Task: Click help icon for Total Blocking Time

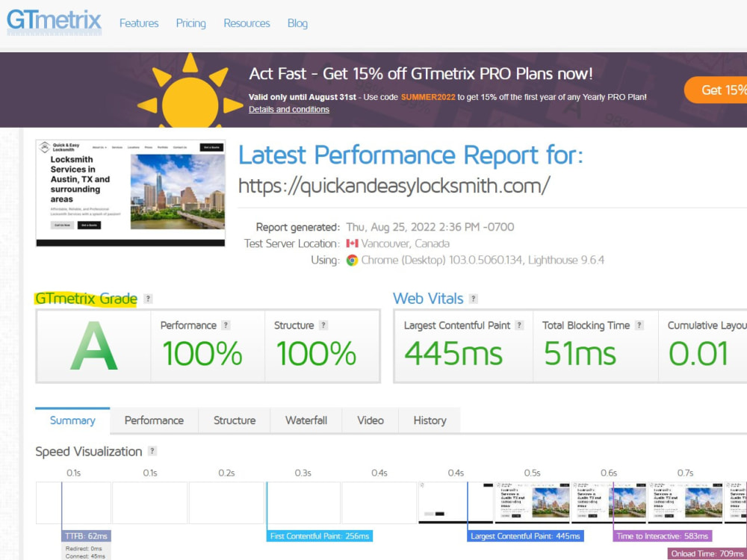Action: click(x=639, y=326)
